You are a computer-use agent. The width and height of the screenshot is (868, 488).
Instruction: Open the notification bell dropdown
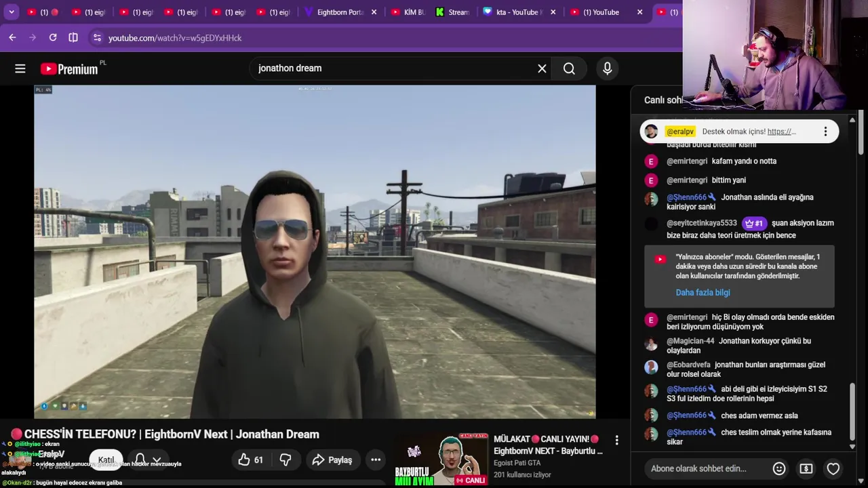pyautogui.click(x=148, y=460)
